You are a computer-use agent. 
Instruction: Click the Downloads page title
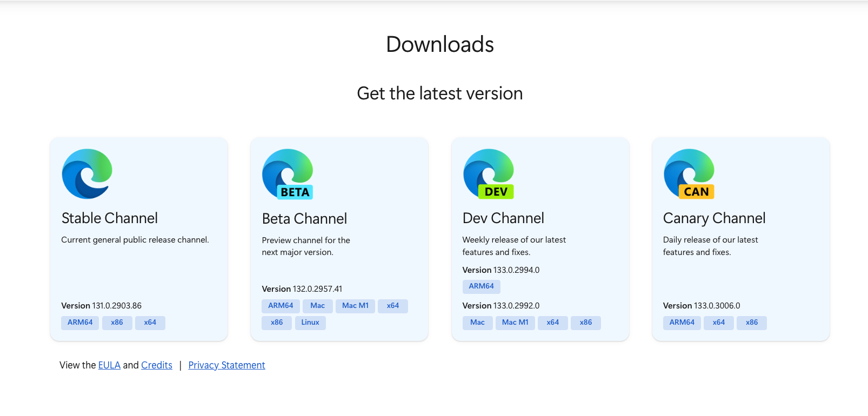click(440, 44)
